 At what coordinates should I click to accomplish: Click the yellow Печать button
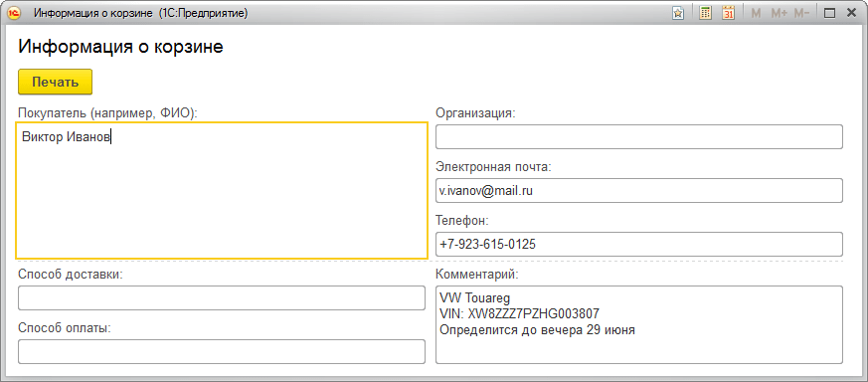[x=56, y=82]
